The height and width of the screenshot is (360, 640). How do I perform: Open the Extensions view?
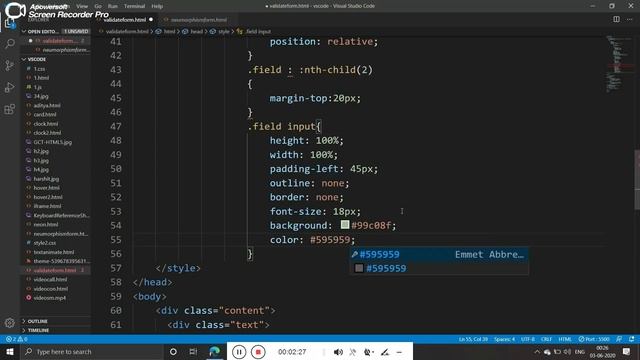[x=10, y=109]
